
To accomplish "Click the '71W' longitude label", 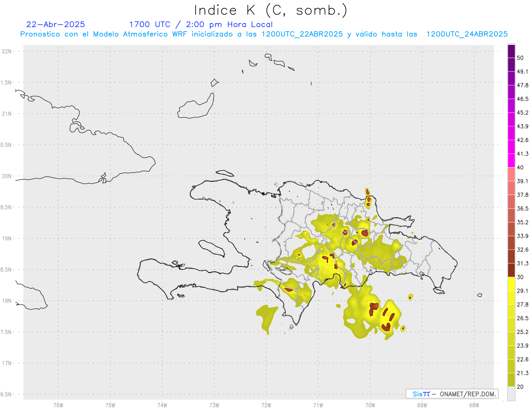I will (318, 405).
